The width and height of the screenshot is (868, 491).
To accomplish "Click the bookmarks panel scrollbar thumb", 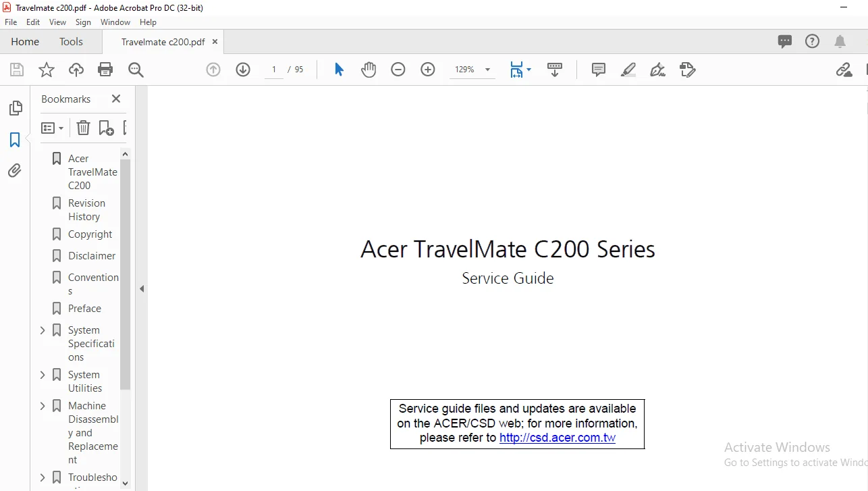I will [x=125, y=275].
